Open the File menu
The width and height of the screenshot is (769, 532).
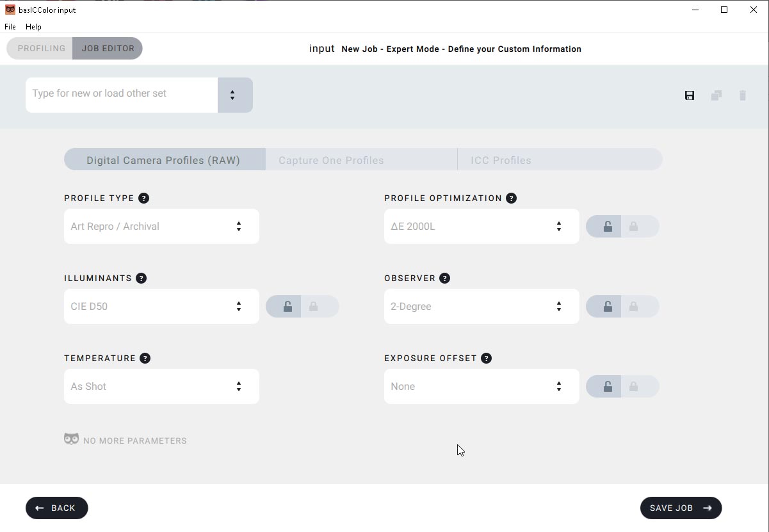10,27
